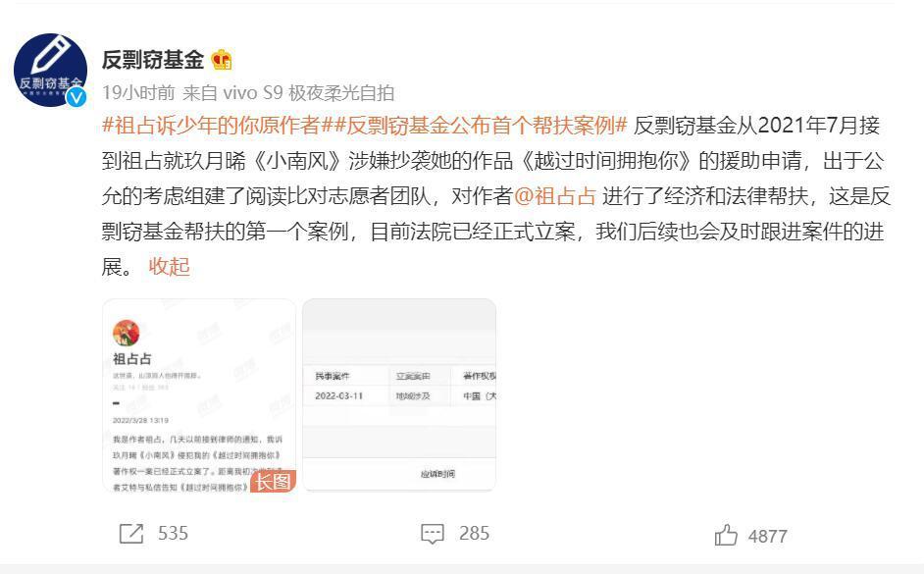Click the 长图 label on first image
The height and width of the screenshot is (574, 924).
[273, 482]
